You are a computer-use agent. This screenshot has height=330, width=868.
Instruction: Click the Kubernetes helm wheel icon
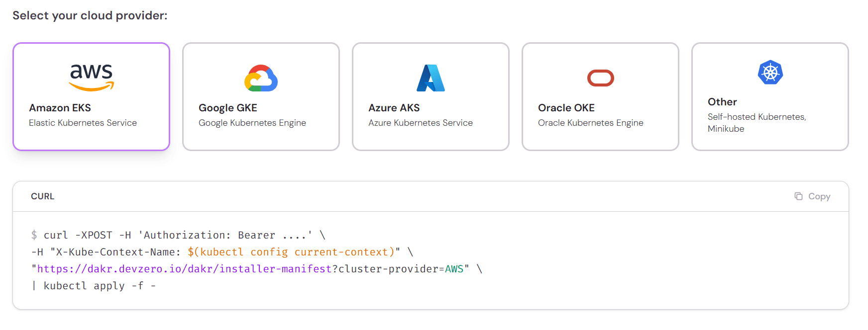pos(770,73)
